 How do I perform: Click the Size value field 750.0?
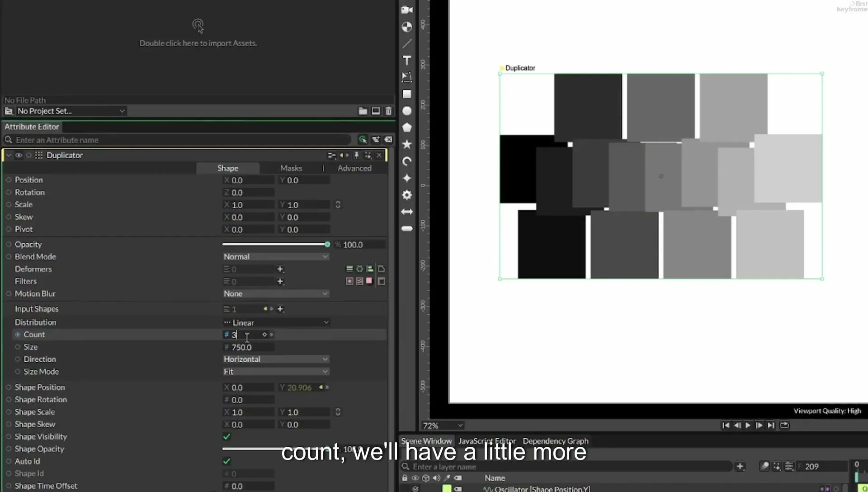[249, 347]
